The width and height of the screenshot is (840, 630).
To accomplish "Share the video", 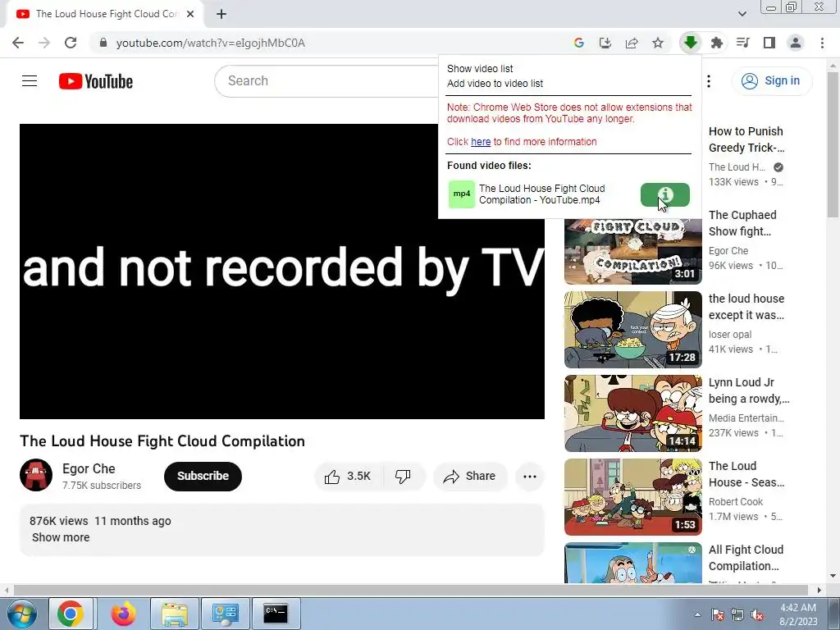I will 470,477.
